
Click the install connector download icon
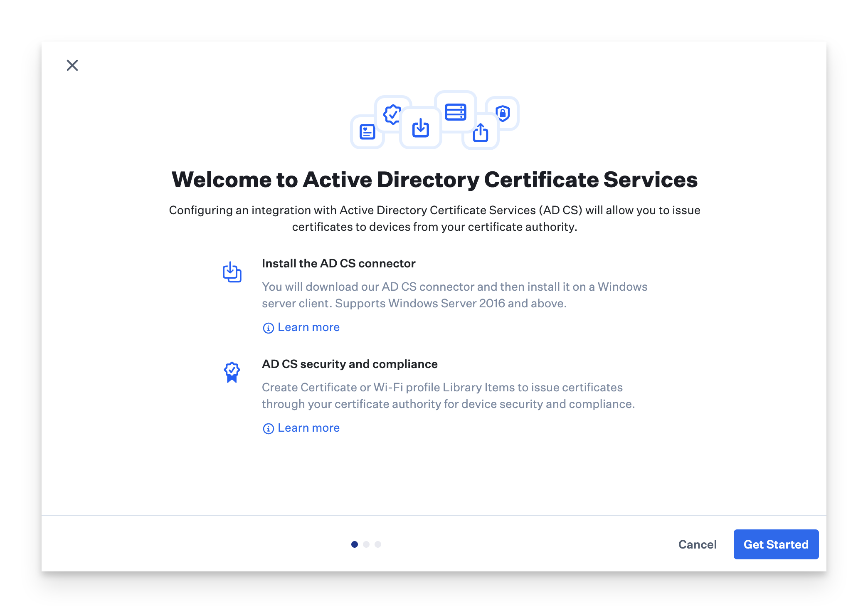232,272
